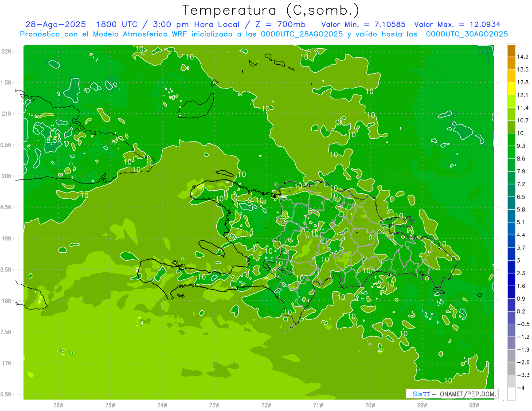Click the 7.2 label on the color scale
The image size is (532, 411).
(522, 184)
